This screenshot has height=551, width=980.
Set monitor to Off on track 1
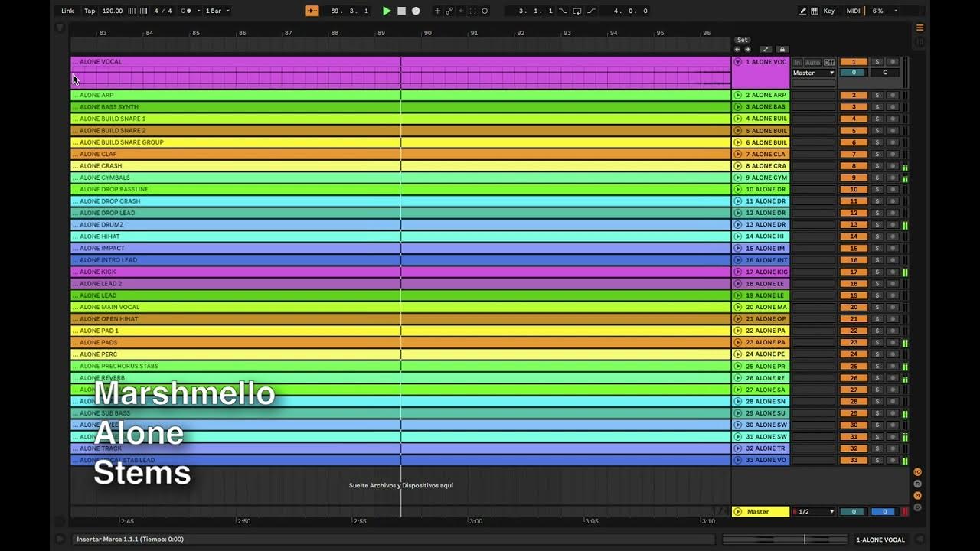click(829, 62)
